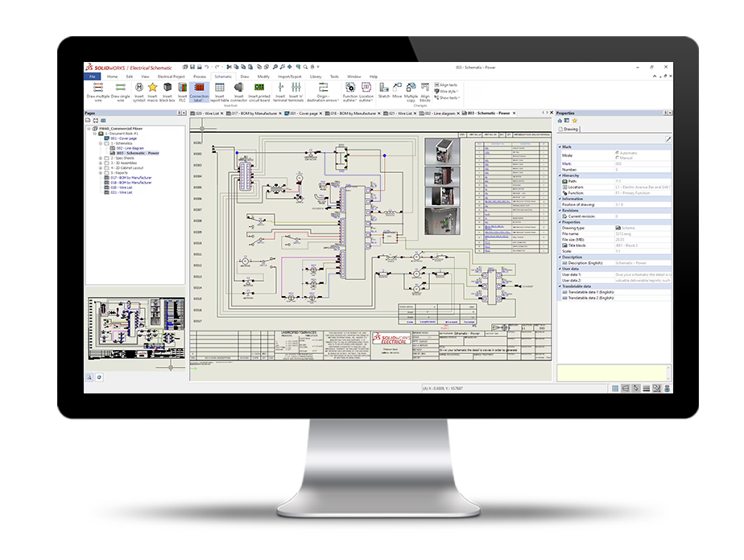This screenshot has height=560, width=744.
Task: Select the Multiple copy tool
Action: tap(411, 92)
